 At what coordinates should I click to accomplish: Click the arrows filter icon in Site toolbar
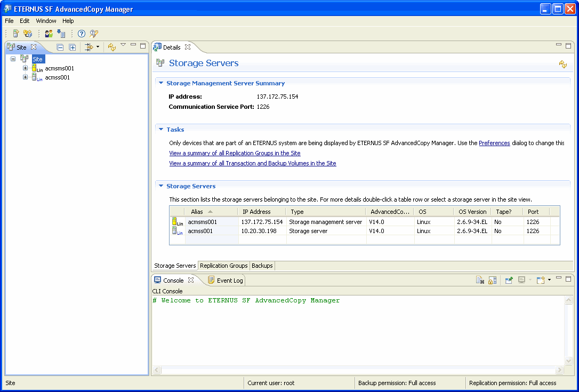coord(89,47)
